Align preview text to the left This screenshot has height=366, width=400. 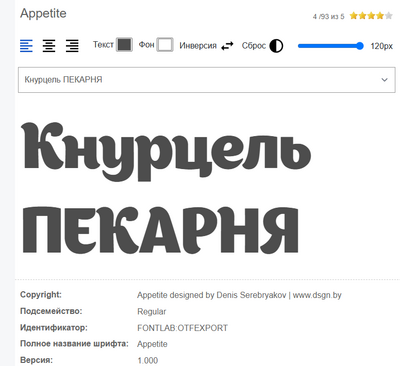pos(26,46)
